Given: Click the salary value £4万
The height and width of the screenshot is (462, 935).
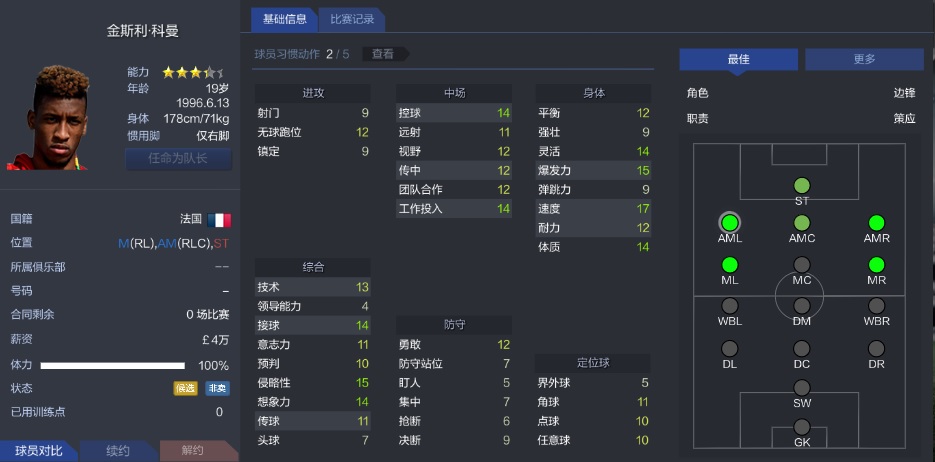Looking at the screenshot, I should [x=216, y=340].
